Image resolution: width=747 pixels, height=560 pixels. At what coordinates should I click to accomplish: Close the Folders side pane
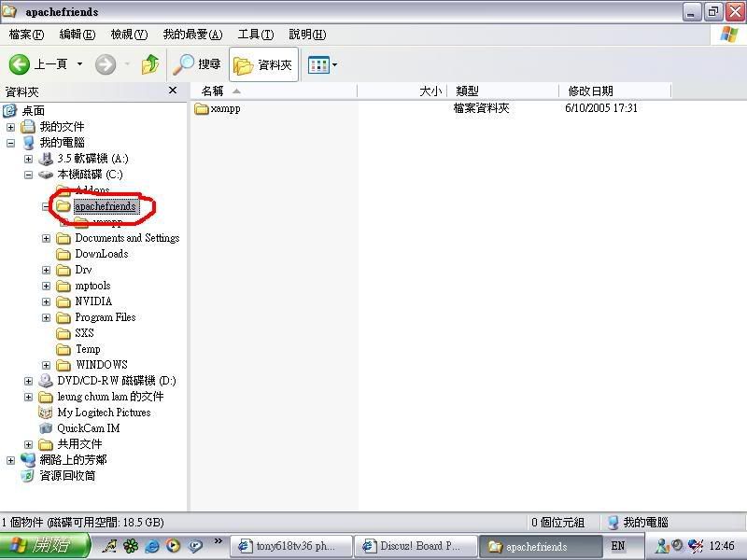(173, 91)
